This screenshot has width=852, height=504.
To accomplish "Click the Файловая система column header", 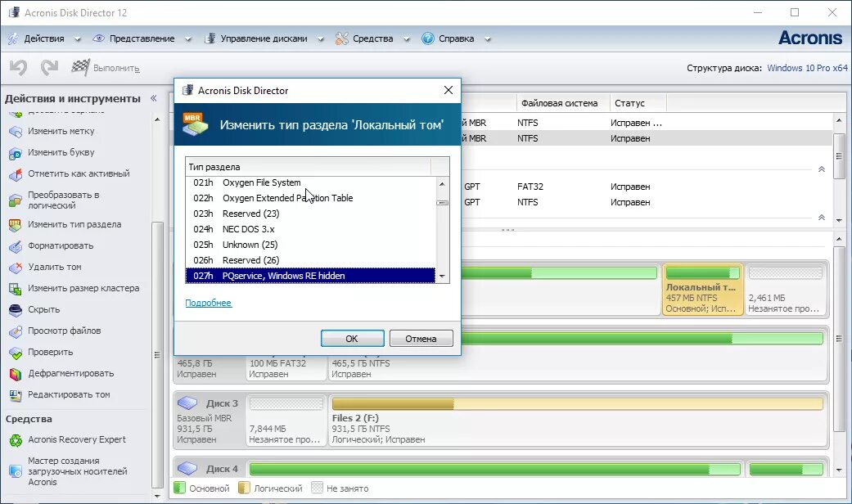I will coord(562,102).
